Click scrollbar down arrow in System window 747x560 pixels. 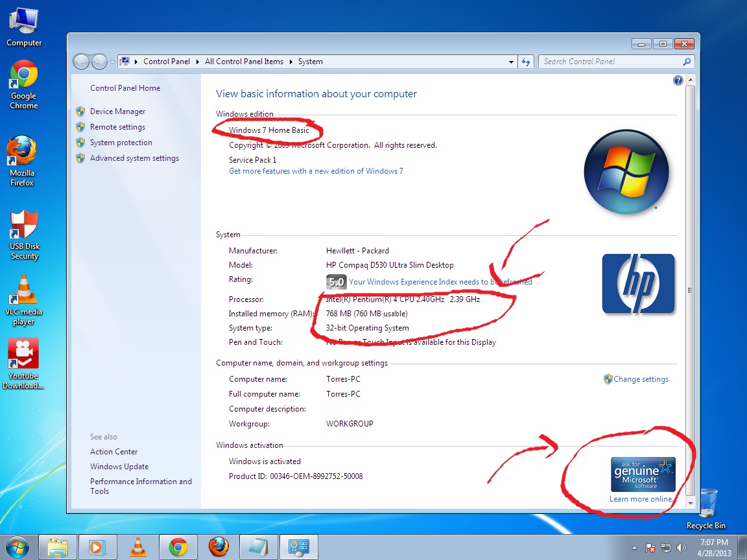tap(691, 503)
